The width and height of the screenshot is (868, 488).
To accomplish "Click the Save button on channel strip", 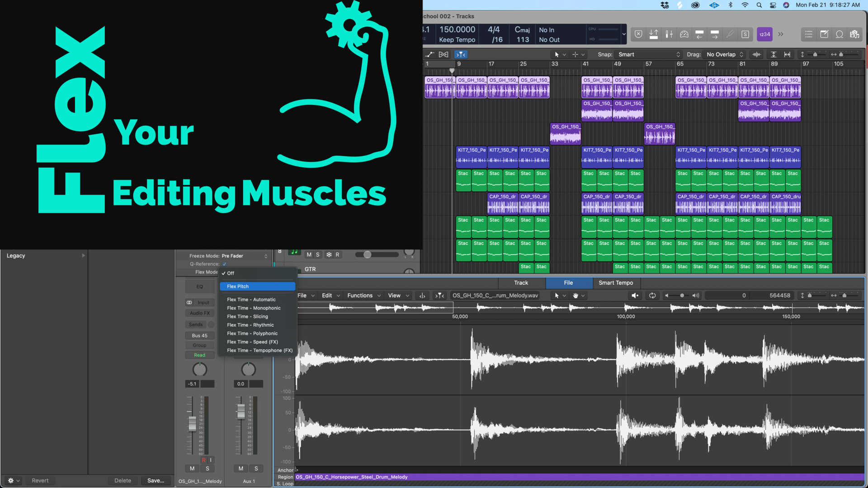I will pos(156,480).
